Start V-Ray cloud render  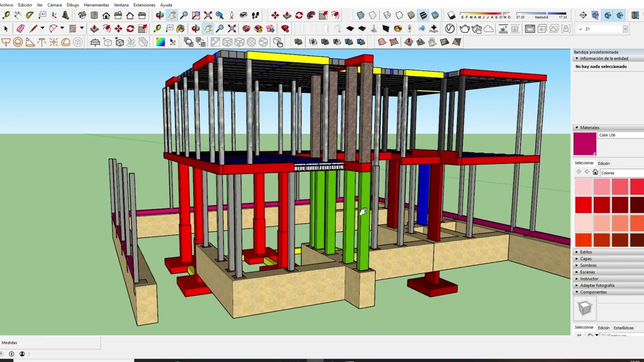pos(489,29)
